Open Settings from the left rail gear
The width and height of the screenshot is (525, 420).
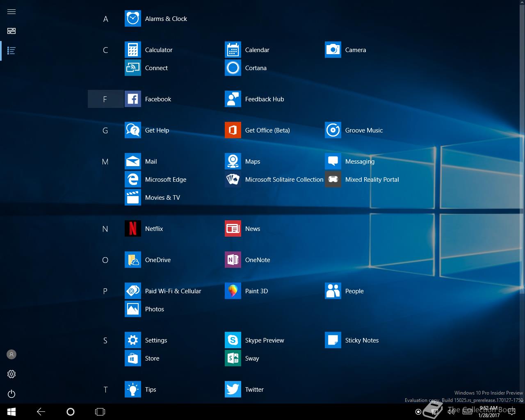[11, 374]
